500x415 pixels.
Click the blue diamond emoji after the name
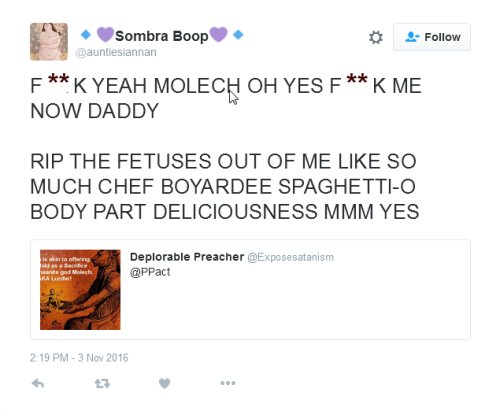(x=238, y=34)
